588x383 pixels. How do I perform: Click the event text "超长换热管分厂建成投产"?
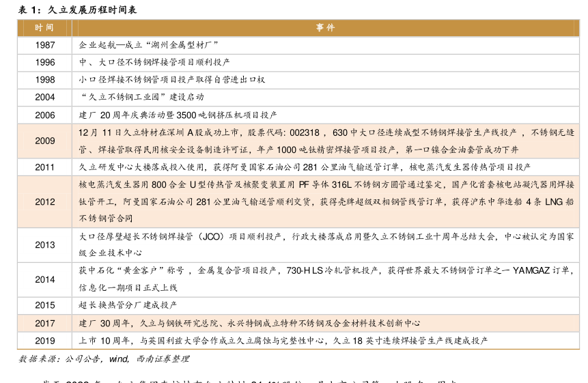128,305
